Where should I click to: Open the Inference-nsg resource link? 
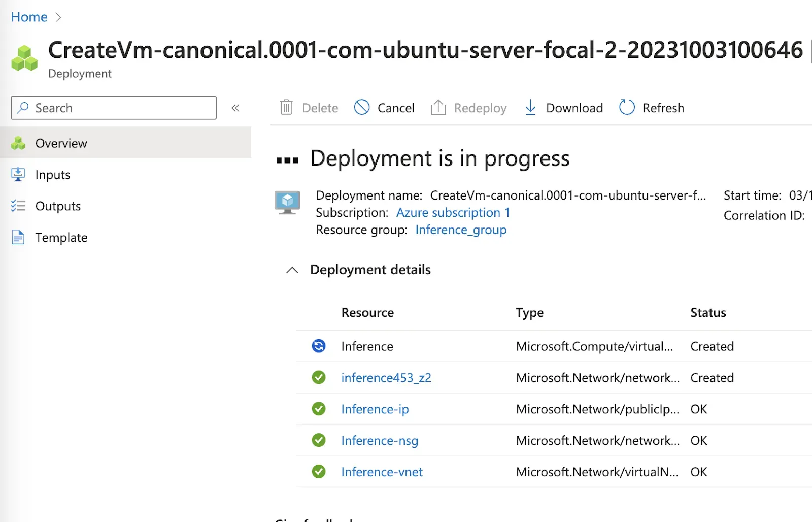[380, 441]
